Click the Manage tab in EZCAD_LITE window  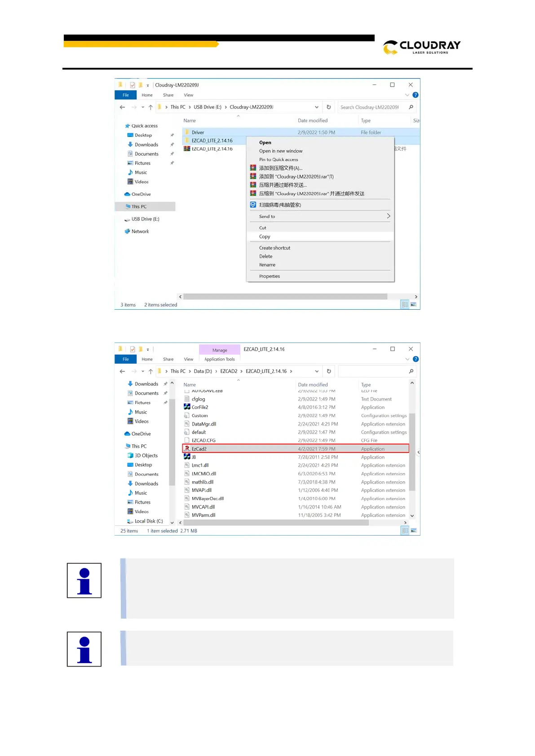[220, 350]
